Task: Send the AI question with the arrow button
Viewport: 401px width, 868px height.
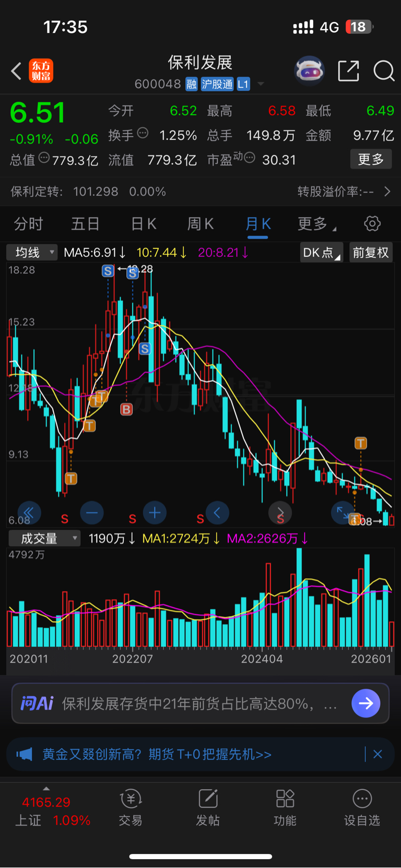Action: pos(366,704)
